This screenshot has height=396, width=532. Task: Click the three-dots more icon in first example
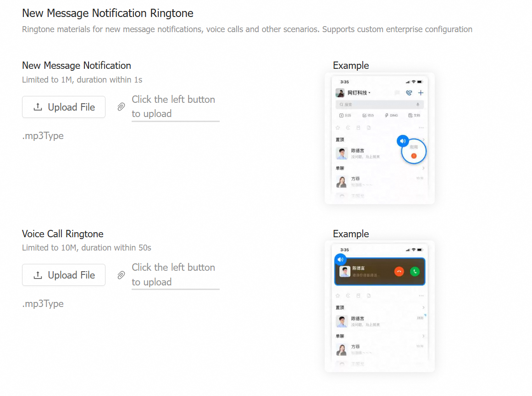pyautogui.click(x=421, y=128)
